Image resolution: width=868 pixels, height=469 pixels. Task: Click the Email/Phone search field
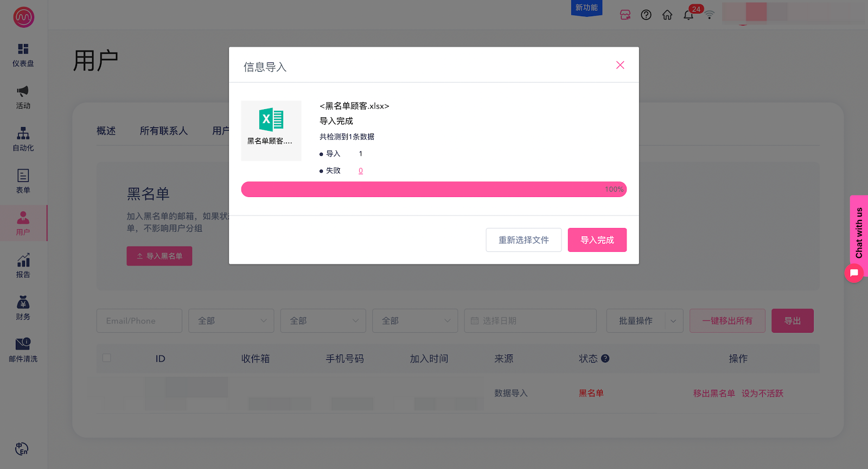[139, 321]
